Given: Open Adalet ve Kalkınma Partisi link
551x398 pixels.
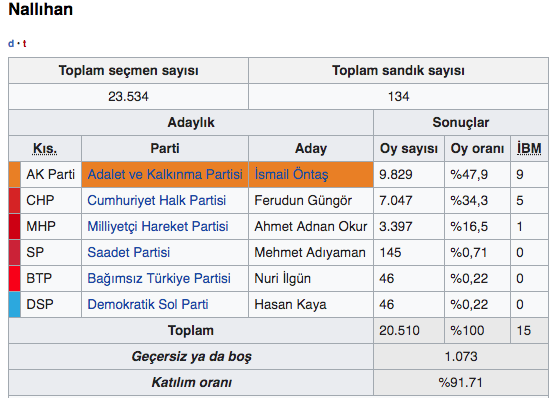Looking at the screenshot, I should pos(165,174).
